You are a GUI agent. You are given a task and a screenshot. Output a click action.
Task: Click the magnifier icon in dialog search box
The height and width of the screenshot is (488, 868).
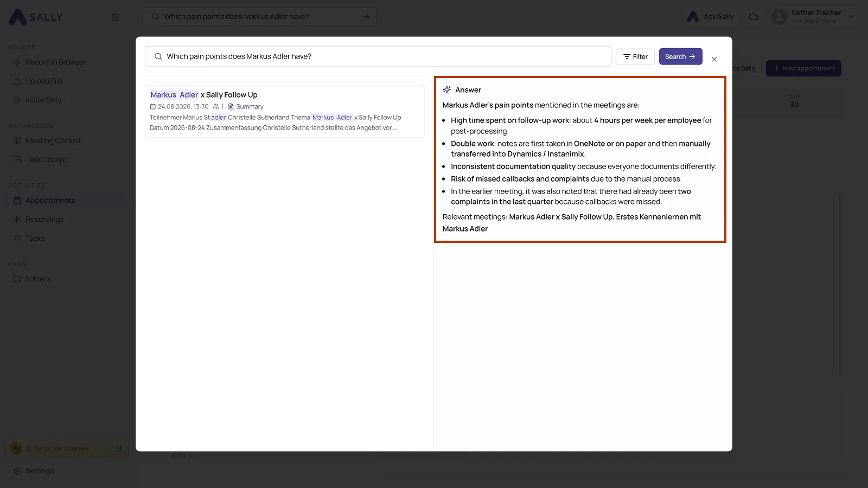[x=158, y=56]
